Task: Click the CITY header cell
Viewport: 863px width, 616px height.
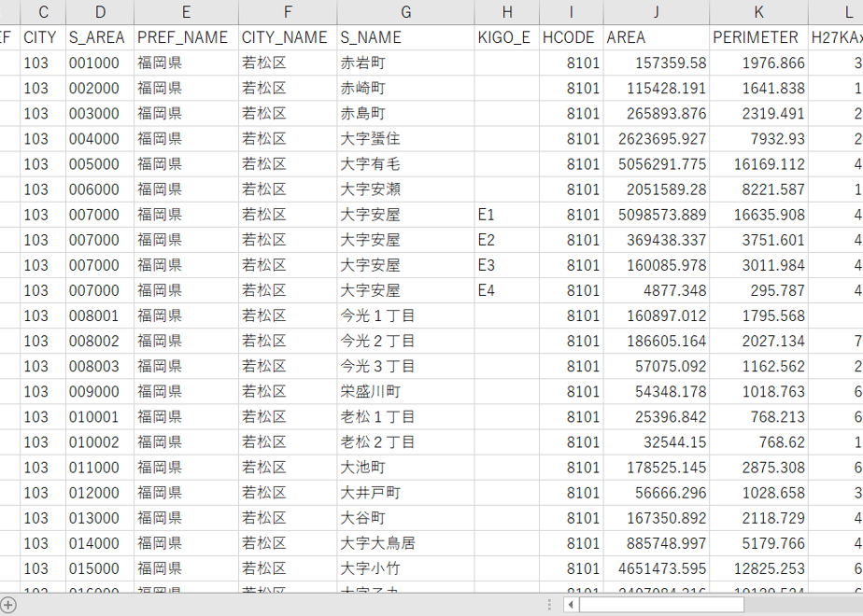Action: (43, 37)
